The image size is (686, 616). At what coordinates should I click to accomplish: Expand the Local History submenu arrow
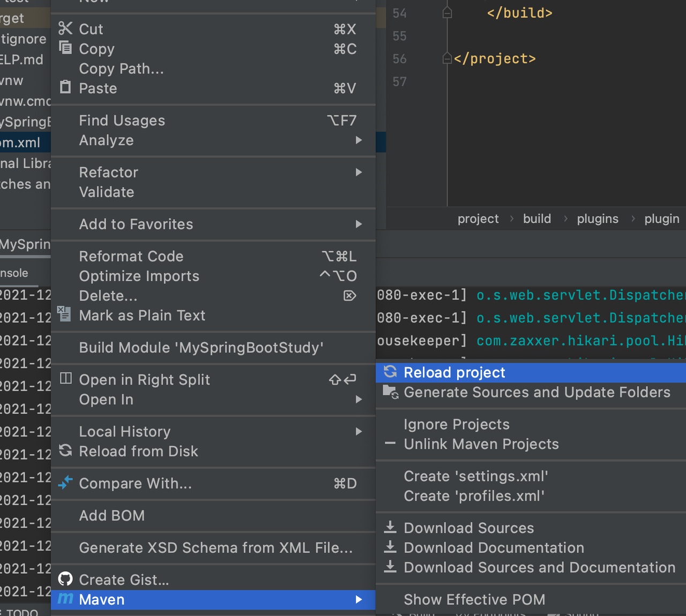click(x=359, y=431)
